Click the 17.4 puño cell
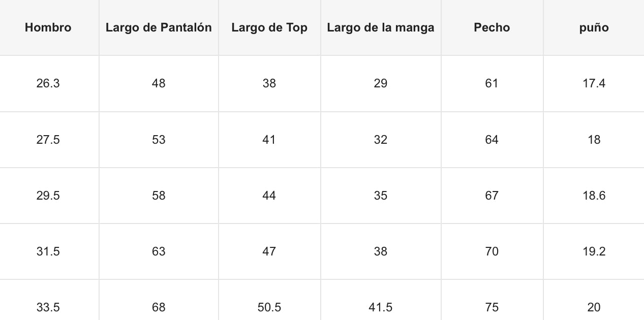This screenshot has height=320, width=644. (594, 84)
